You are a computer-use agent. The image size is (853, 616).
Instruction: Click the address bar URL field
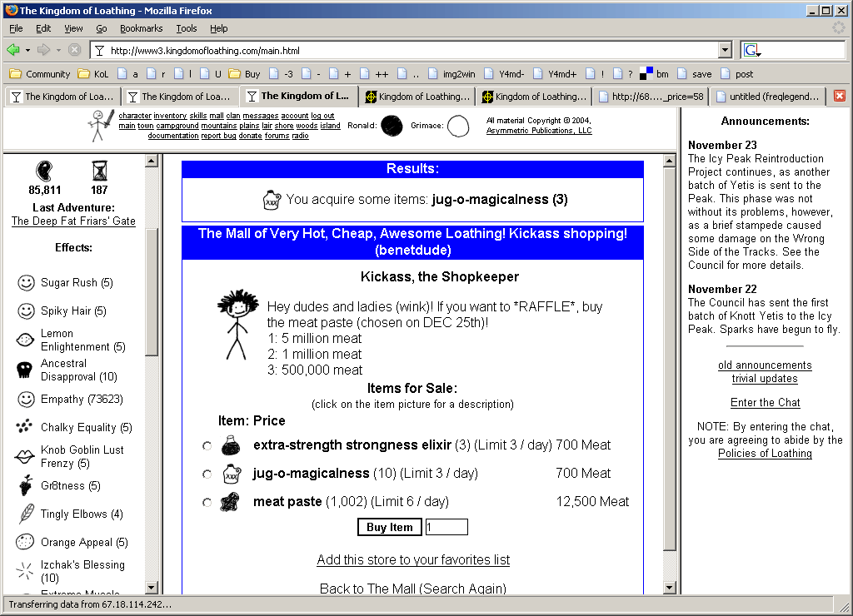point(412,51)
